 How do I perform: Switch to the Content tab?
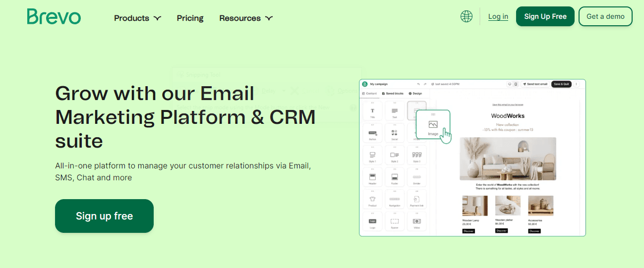[369, 94]
